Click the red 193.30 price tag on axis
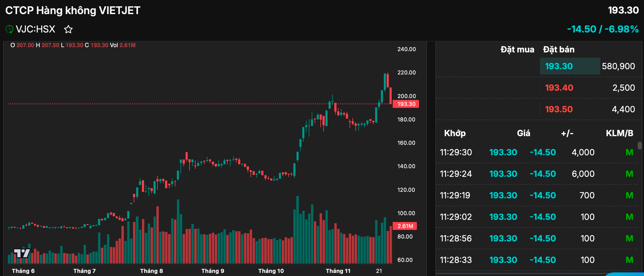Viewport: 644px width, 276px height. tap(406, 104)
